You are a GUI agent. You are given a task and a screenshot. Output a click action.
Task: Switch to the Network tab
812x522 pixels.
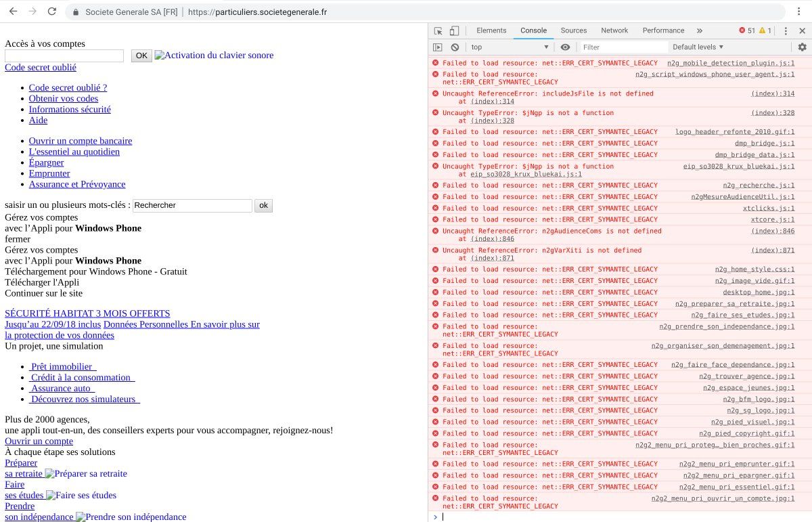tap(614, 30)
